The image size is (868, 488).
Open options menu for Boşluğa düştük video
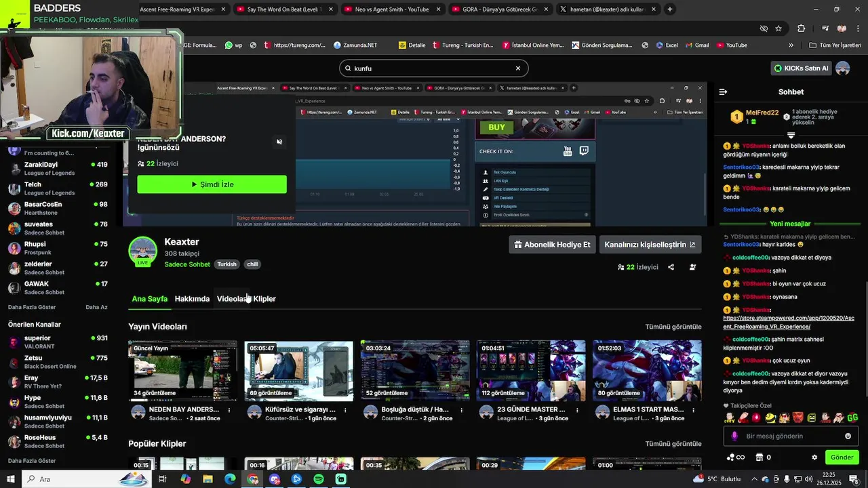tap(461, 410)
